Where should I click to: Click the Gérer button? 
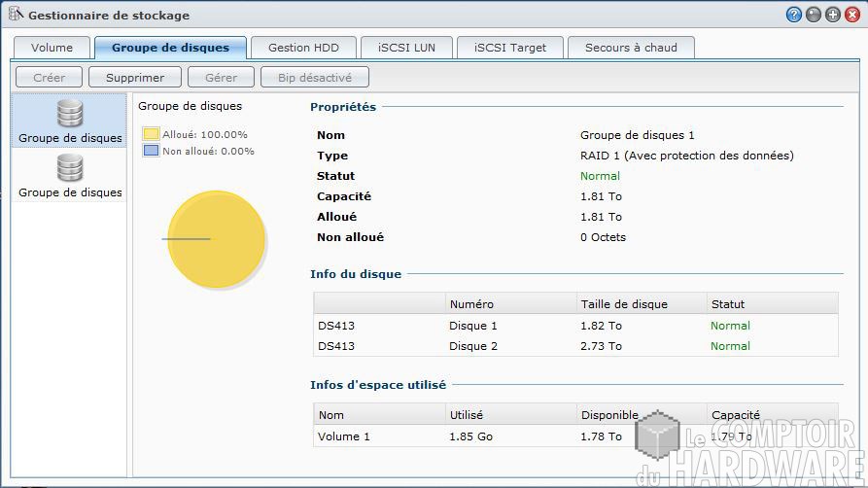(221, 78)
